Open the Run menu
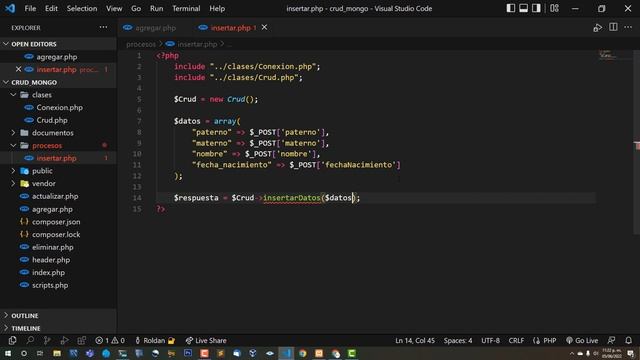This screenshot has height=360, width=640. 156,8
